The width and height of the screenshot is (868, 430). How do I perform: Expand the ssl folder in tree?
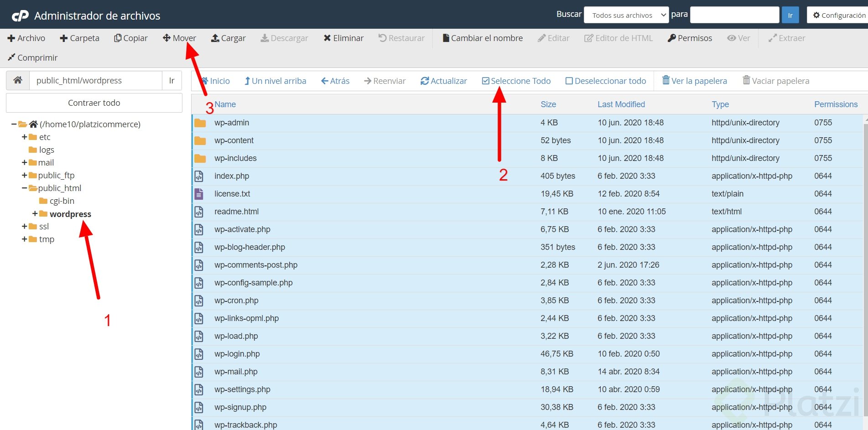click(25, 226)
